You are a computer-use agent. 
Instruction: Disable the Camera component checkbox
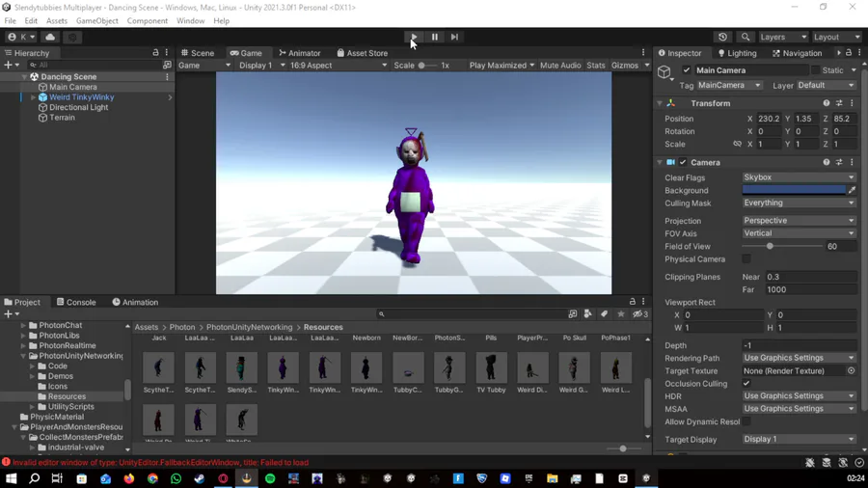coord(683,163)
